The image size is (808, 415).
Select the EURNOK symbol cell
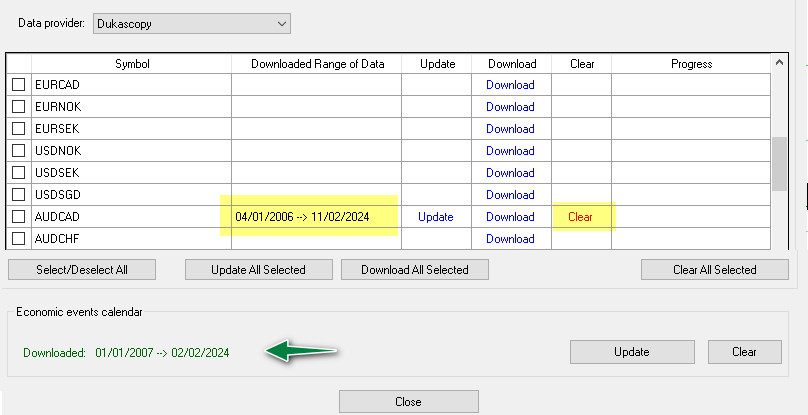131,107
